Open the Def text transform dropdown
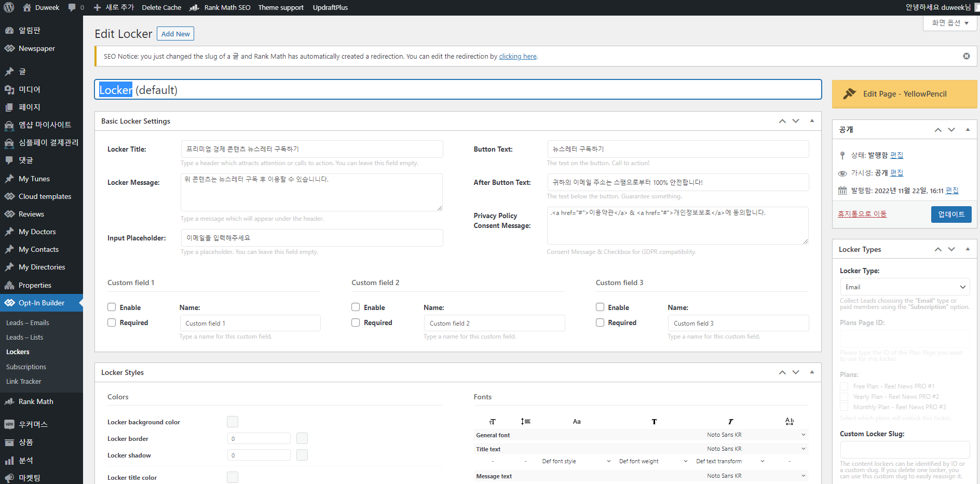Screen dimensions: 980x484 click(730, 461)
